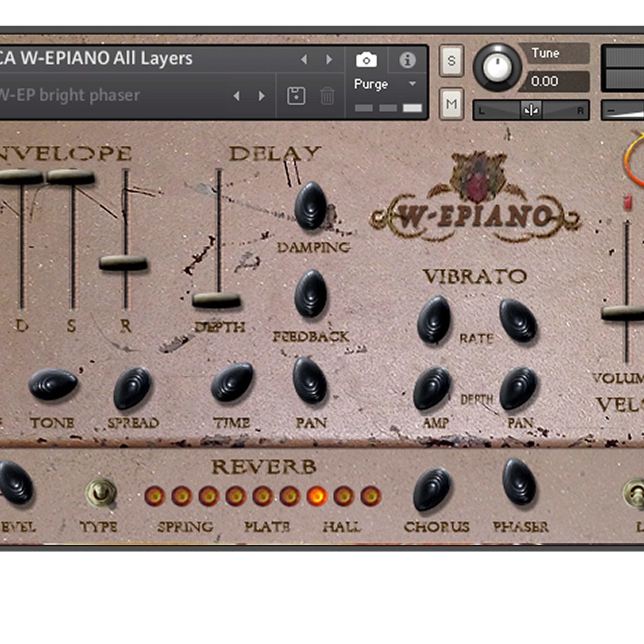Select next instrument with right arrow
Viewport: 644px width, 644px height.
329,60
